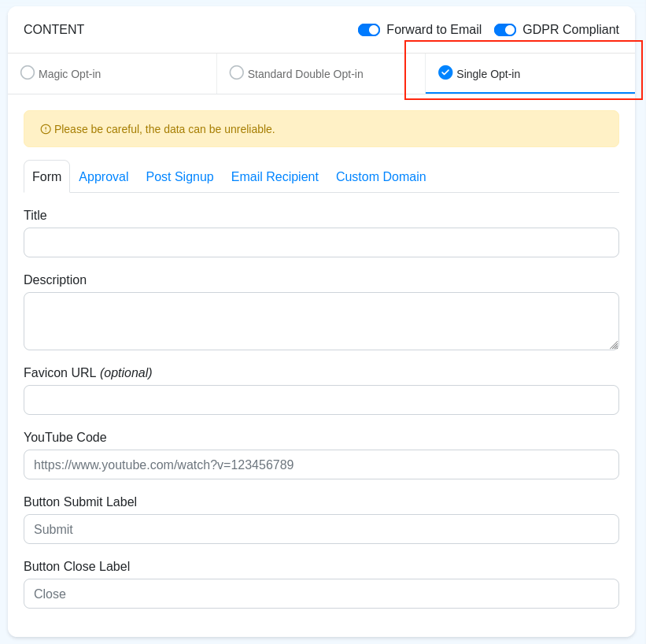Click the blue checkmark on Single Opt-in
646x644 pixels.
[x=445, y=72]
